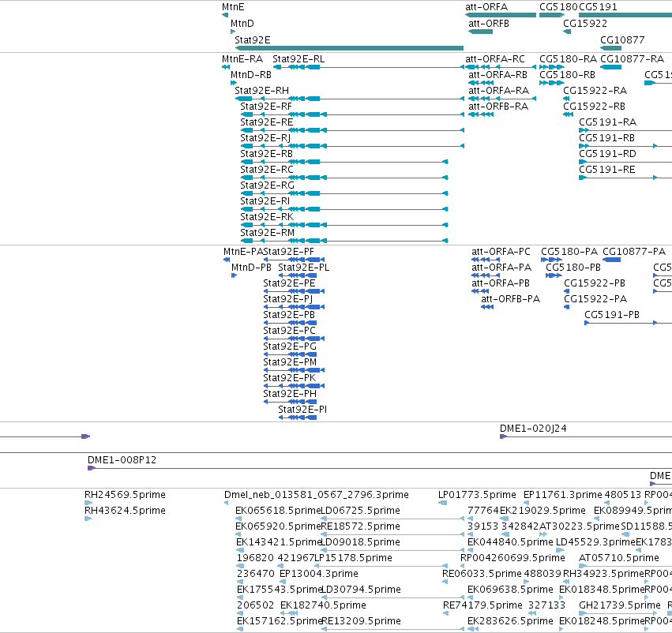Click the CG10877-PA protein
The width and height of the screenshot is (672, 633).
611,260
